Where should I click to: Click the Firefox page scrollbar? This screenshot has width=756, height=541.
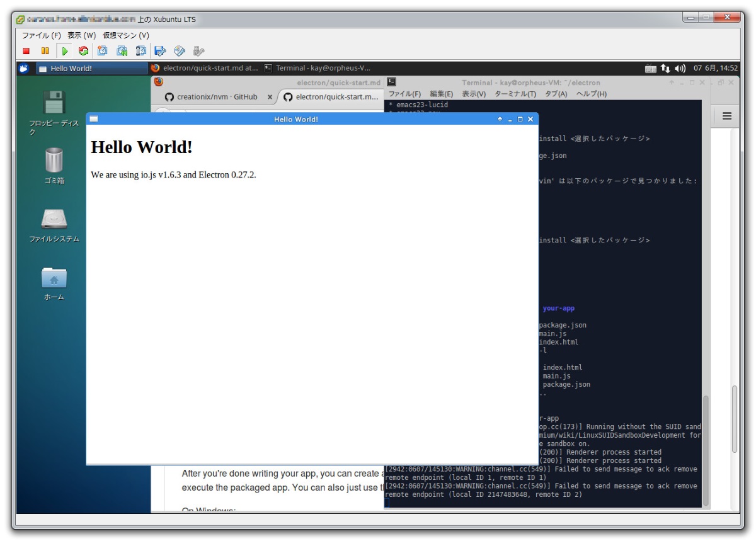[734, 419]
